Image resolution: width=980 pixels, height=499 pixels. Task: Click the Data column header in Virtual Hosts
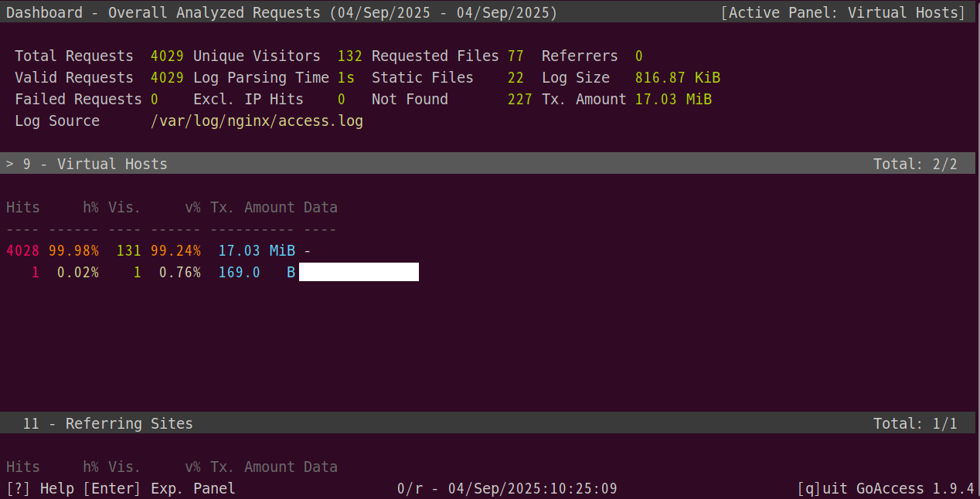click(321, 207)
